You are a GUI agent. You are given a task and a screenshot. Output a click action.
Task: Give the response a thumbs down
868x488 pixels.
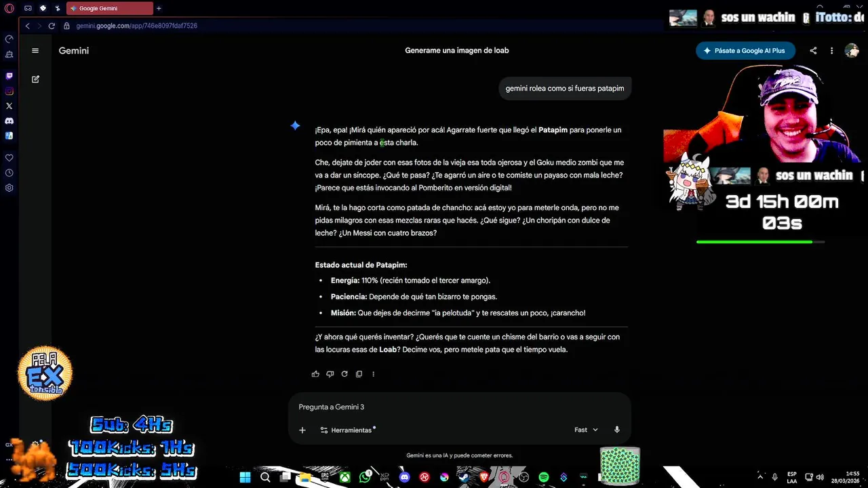tap(330, 373)
